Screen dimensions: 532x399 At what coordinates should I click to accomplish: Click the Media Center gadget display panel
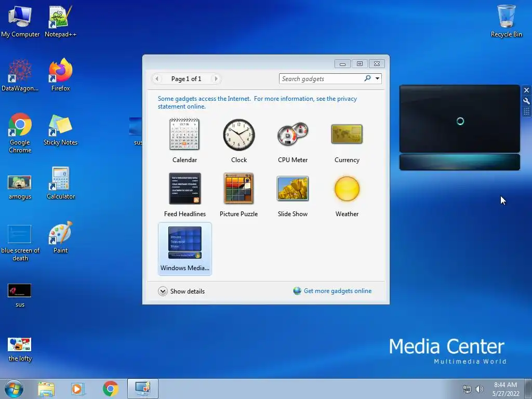pos(460,119)
